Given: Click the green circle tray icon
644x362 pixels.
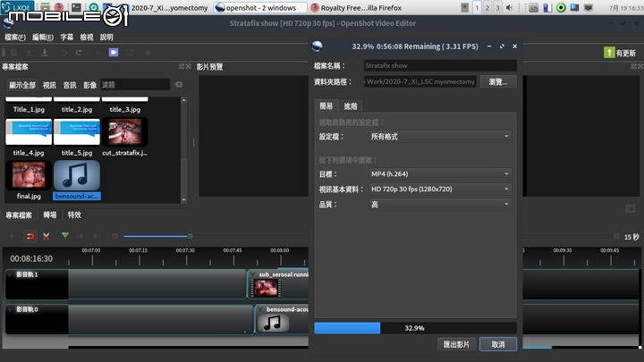Looking at the screenshot, I should 561,7.
